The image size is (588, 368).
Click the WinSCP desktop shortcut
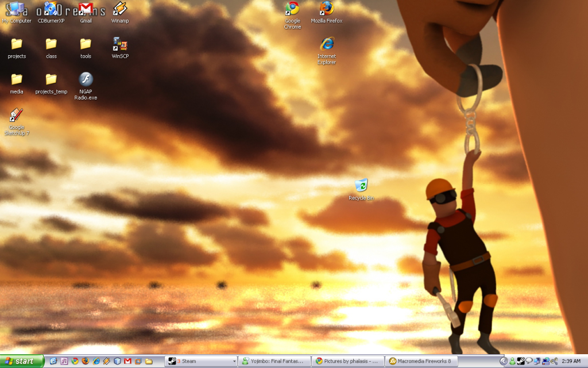tap(120, 48)
